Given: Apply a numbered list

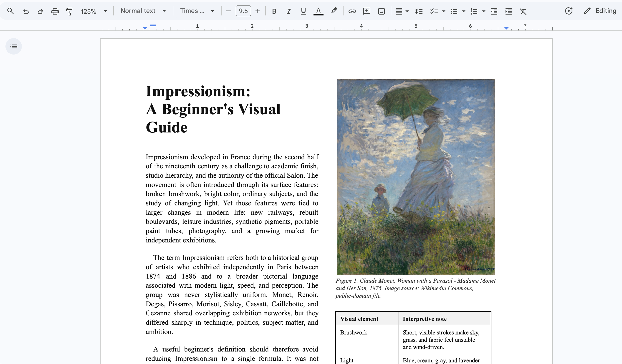Looking at the screenshot, I should 474,11.
